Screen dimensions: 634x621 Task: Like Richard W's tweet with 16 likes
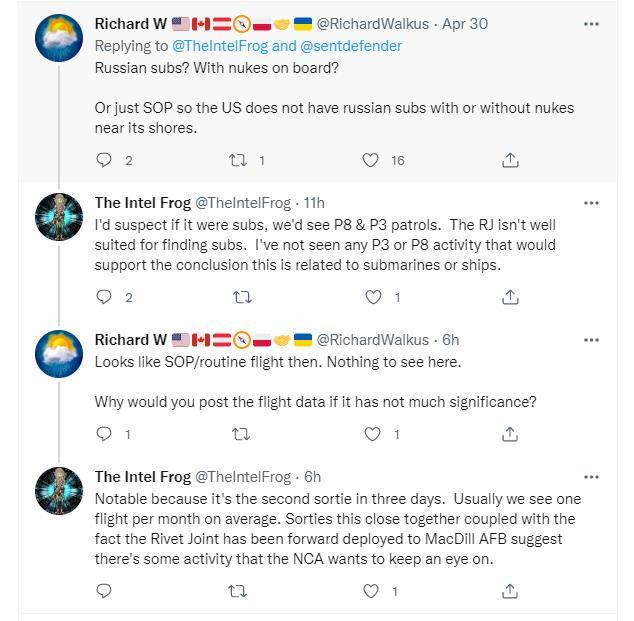pyautogui.click(x=371, y=160)
